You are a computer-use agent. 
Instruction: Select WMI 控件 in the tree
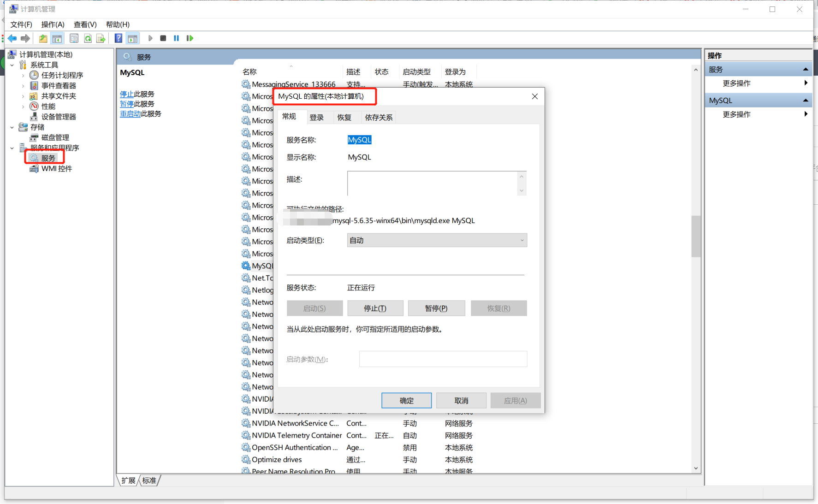pyautogui.click(x=57, y=169)
